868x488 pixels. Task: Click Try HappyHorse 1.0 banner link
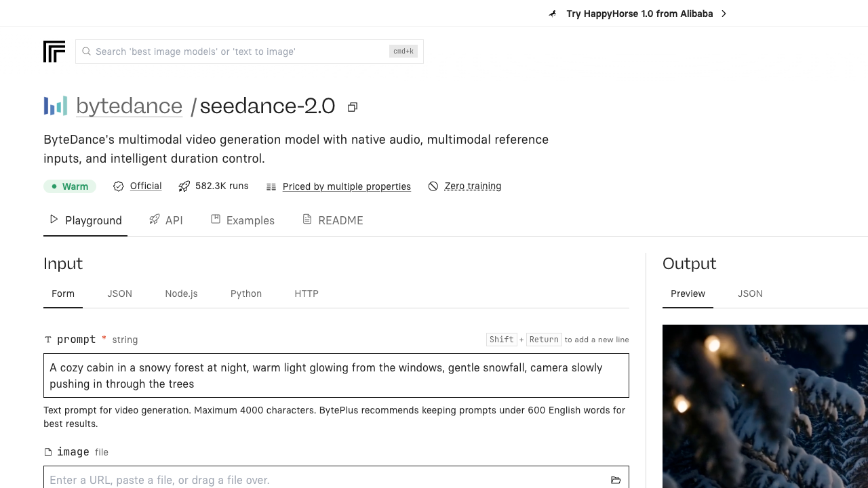point(639,14)
